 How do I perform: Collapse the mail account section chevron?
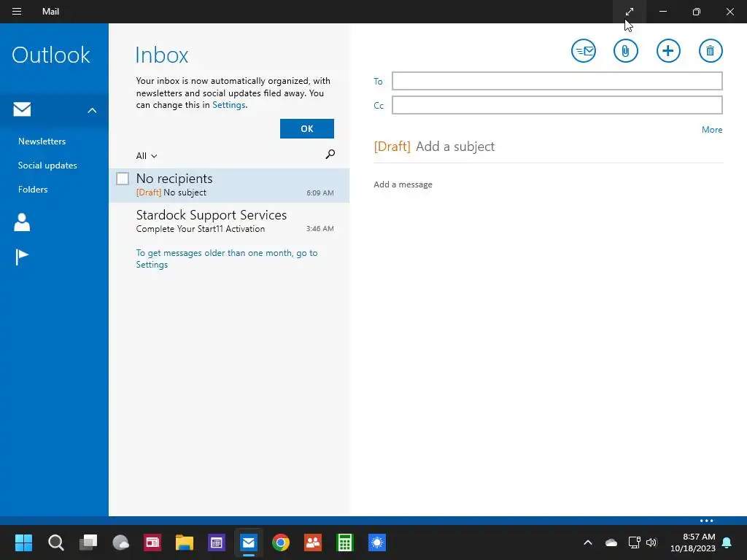(92, 111)
